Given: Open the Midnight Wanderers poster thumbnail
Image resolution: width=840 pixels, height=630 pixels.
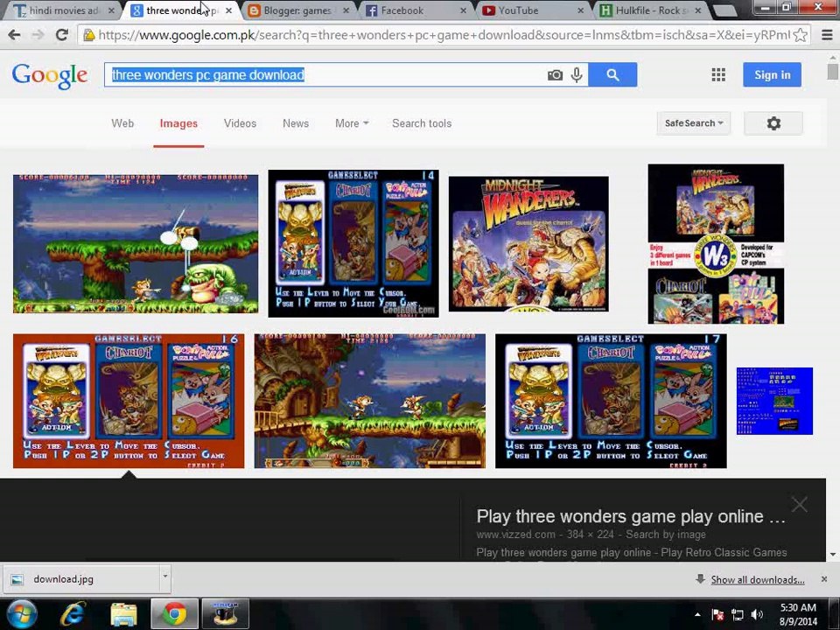Looking at the screenshot, I should click(528, 244).
